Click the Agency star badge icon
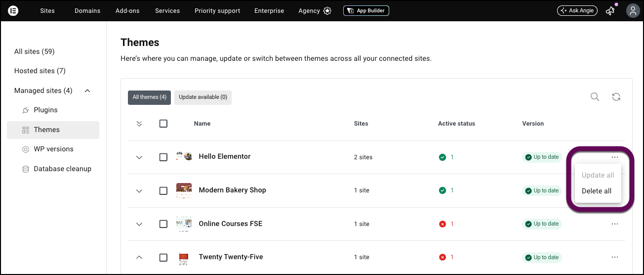 tap(327, 11)
